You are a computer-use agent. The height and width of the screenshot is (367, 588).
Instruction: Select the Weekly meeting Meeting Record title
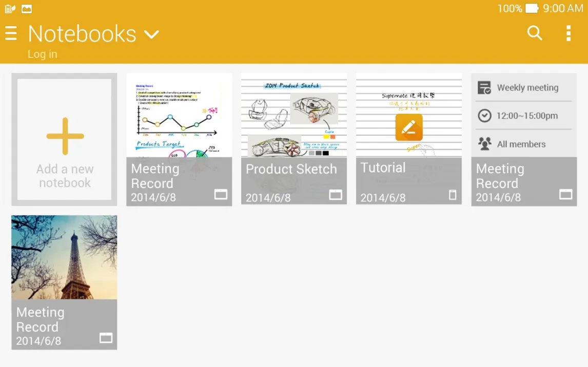500,176
